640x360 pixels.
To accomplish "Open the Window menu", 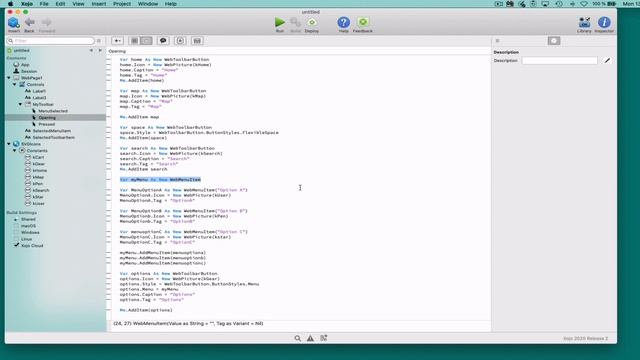I will point(148,4).
